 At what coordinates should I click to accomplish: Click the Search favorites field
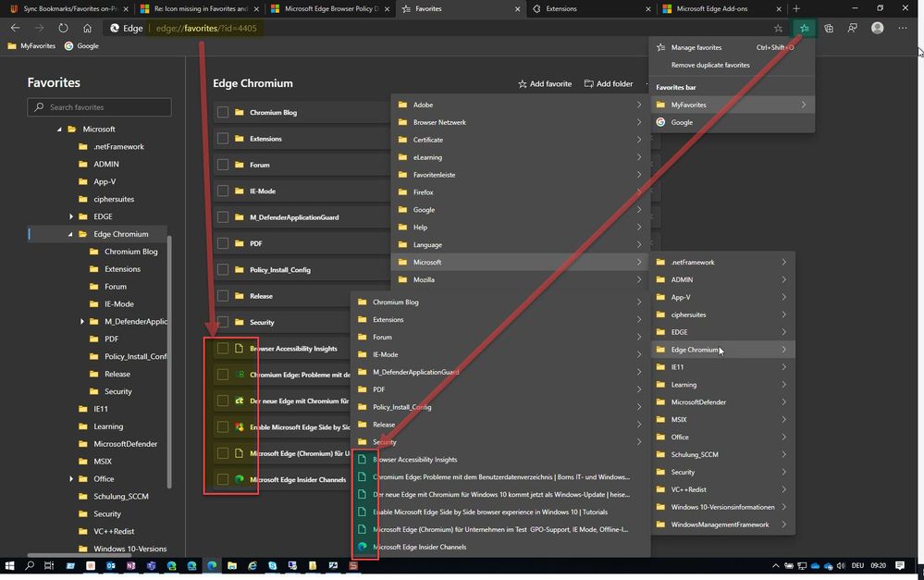point(99,107)
